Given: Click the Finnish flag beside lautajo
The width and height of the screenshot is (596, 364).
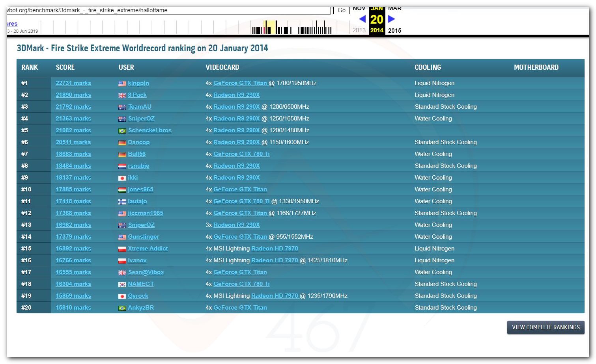Looking at the screenshot, I should coord(122,202).
